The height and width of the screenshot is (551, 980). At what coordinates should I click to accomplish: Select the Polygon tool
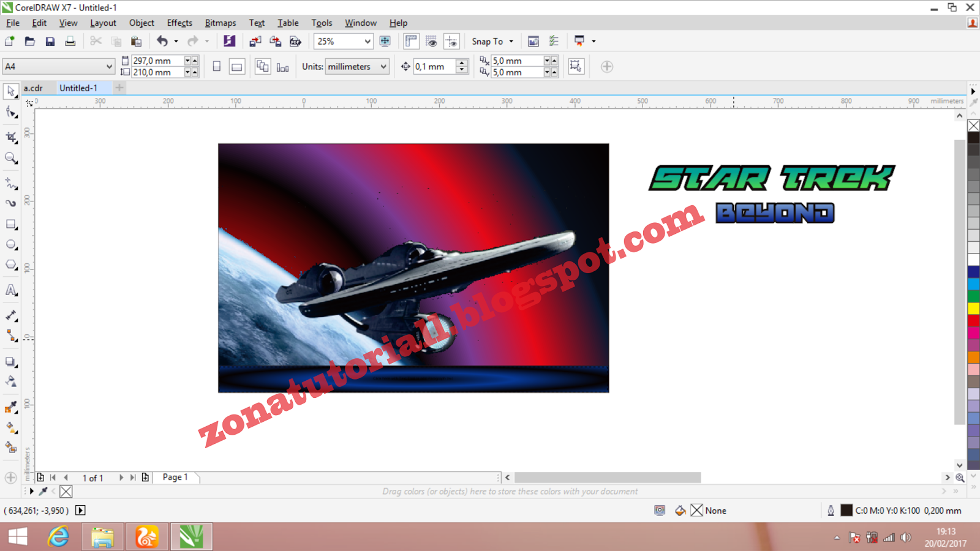11,265
